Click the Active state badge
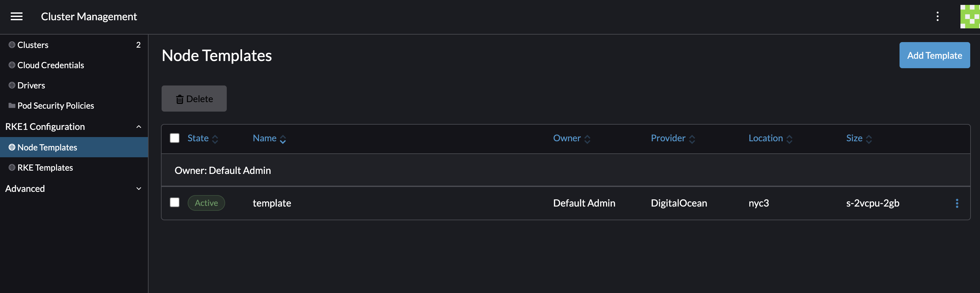980x293 pixels. pyautogui.click(x=206, y=203)
